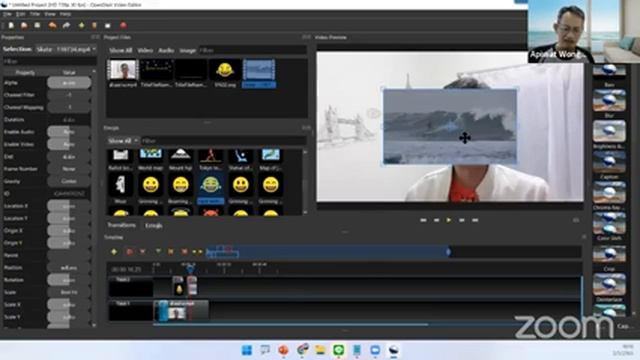Image resolution: width=640 pixels, height=360 pixels.
Task: Select the World map emoji
Action: click(x=151, y=160)
